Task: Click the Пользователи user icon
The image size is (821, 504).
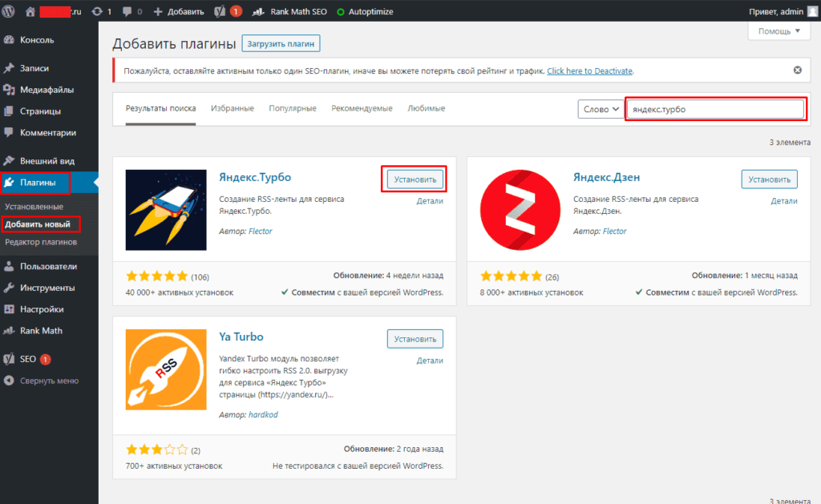Action: [9, 266]
